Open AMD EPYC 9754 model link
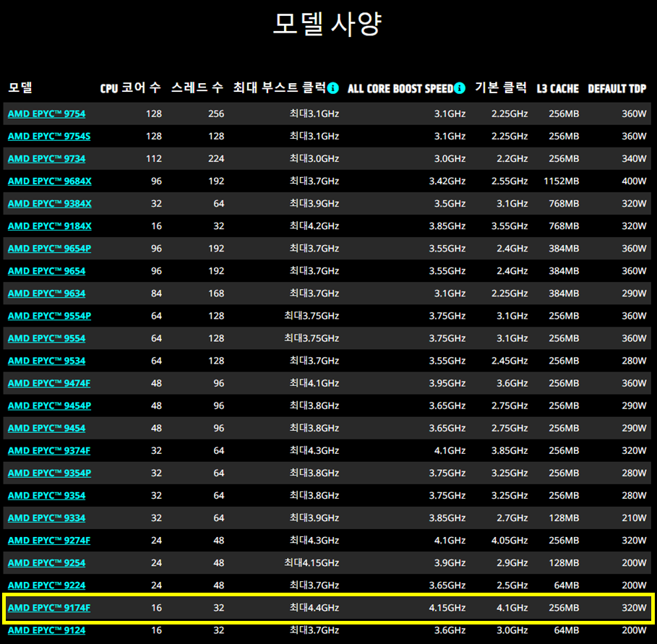This screenshot has width=657, height=644. click(46, 114)
